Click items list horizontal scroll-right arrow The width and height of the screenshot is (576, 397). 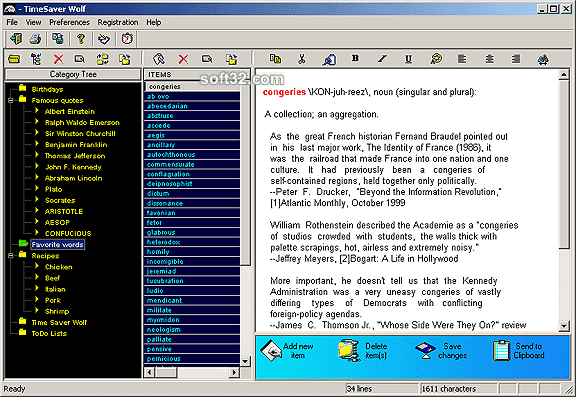(x=234, y=372)
